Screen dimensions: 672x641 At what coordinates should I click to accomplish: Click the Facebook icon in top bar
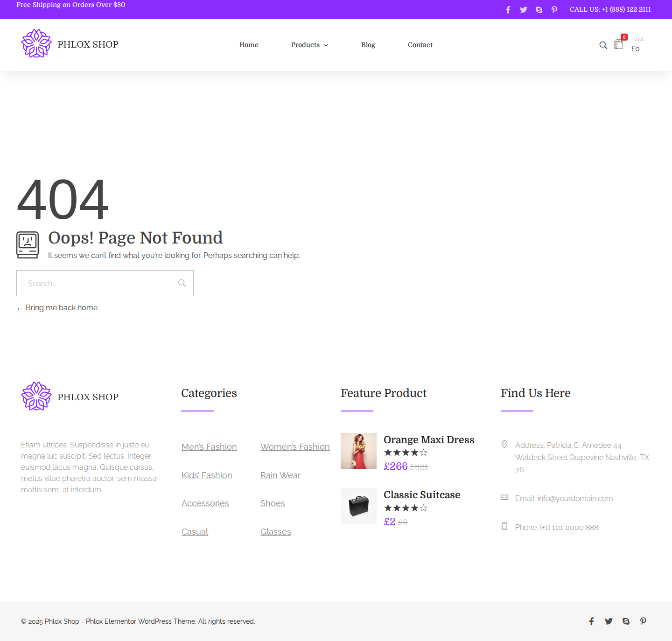[508, 10]
